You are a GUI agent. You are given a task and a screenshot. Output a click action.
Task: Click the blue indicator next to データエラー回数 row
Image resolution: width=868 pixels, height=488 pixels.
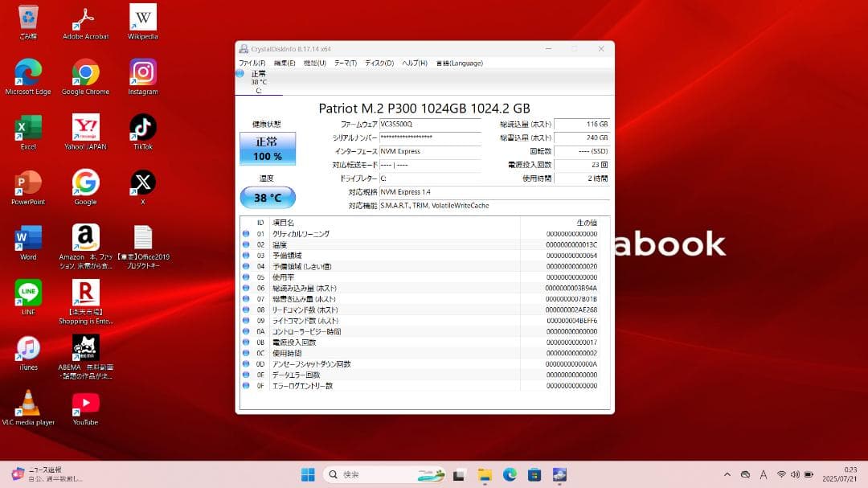[x=246, y=375]
